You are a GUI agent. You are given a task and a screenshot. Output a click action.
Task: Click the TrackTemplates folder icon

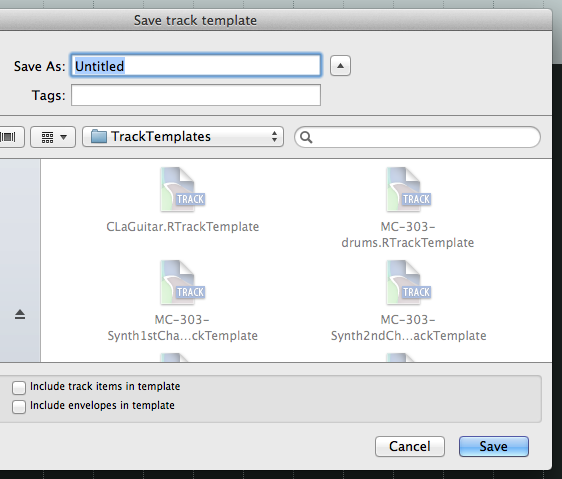tap(99, 137)
